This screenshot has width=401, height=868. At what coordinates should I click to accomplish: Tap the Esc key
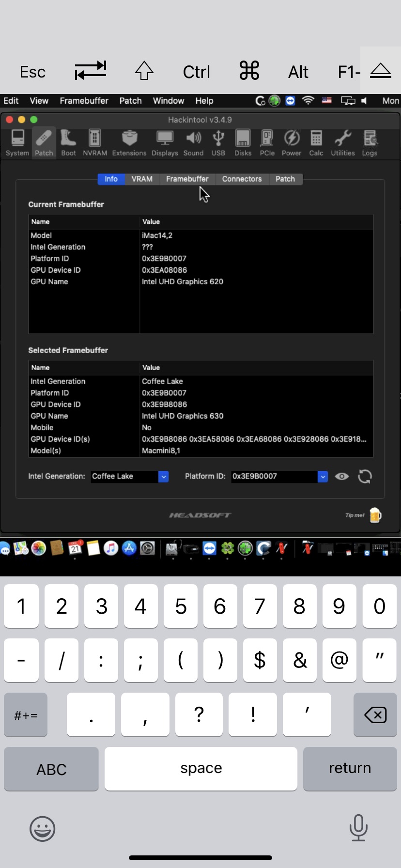pos(32,72)
